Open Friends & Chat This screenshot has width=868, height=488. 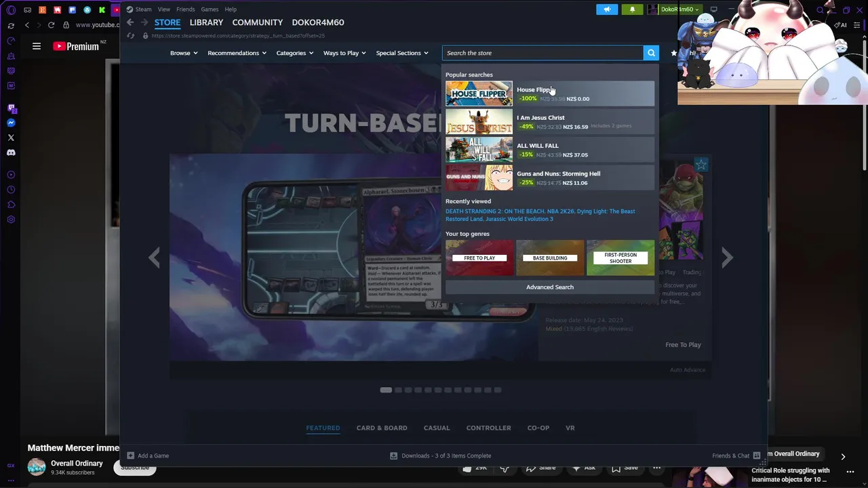click(736, 455)
